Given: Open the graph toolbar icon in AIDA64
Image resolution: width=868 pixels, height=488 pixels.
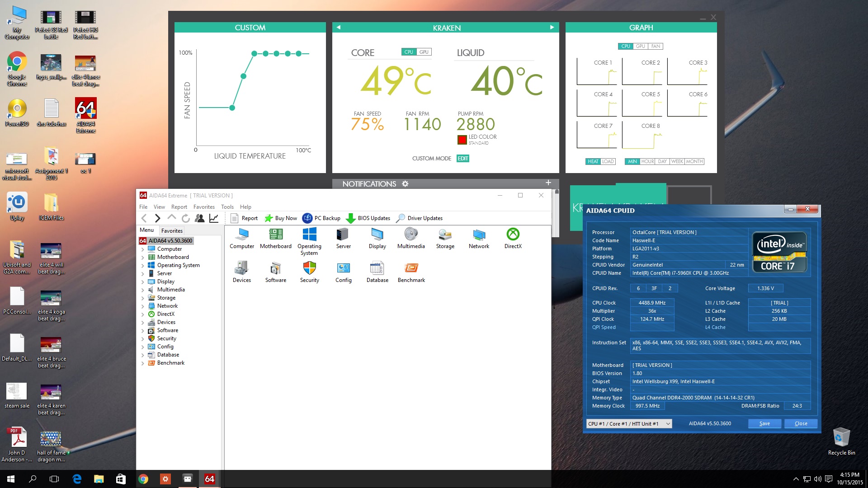Looking at the screenshot, I should pyautogui.click(x=214, y=218).
